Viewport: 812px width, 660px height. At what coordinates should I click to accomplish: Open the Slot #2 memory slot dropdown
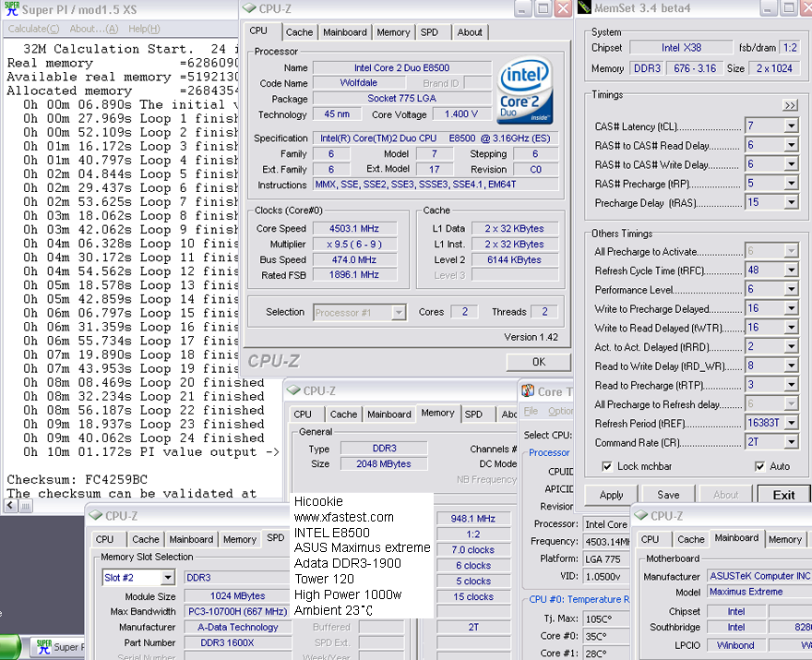point(168,578)
